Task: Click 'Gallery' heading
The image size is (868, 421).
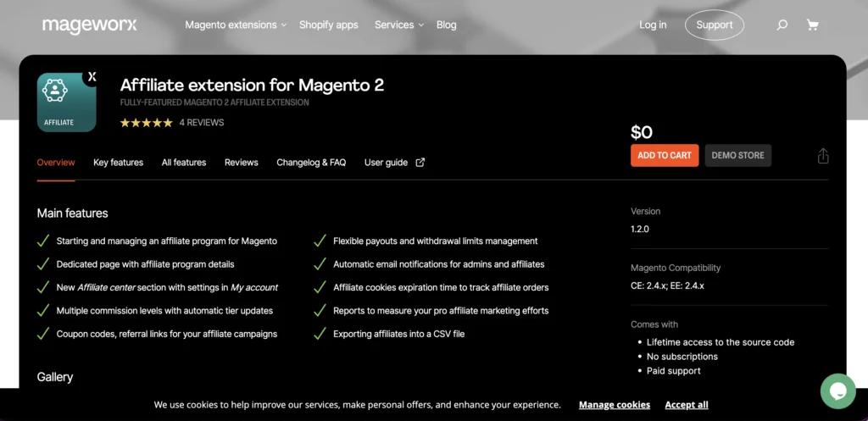Action: coord(55,377)
